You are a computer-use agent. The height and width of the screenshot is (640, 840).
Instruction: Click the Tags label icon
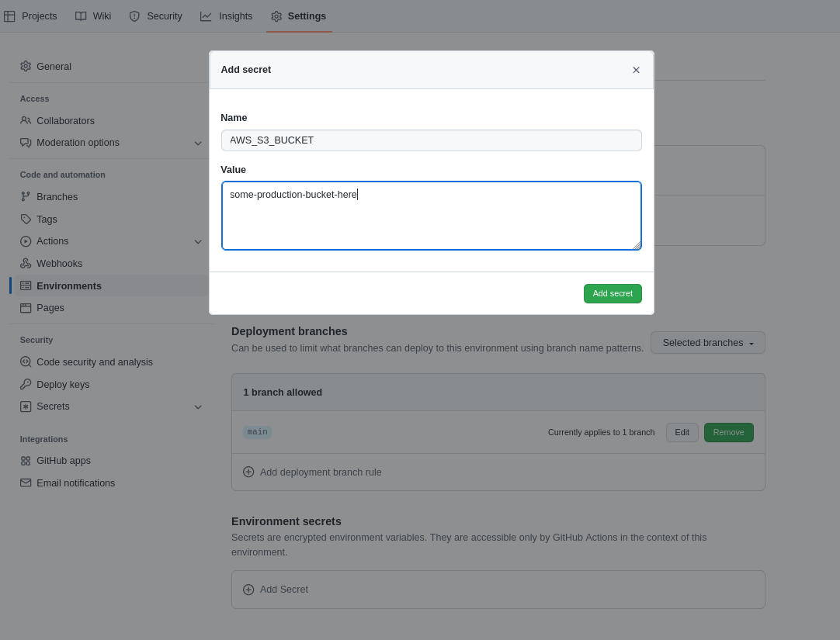tap(26, 219)
